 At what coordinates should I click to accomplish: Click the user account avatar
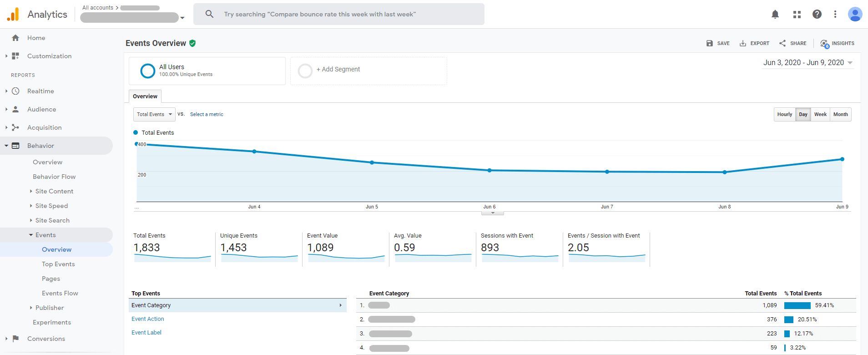pyautogui.click(x=855, y=14)
